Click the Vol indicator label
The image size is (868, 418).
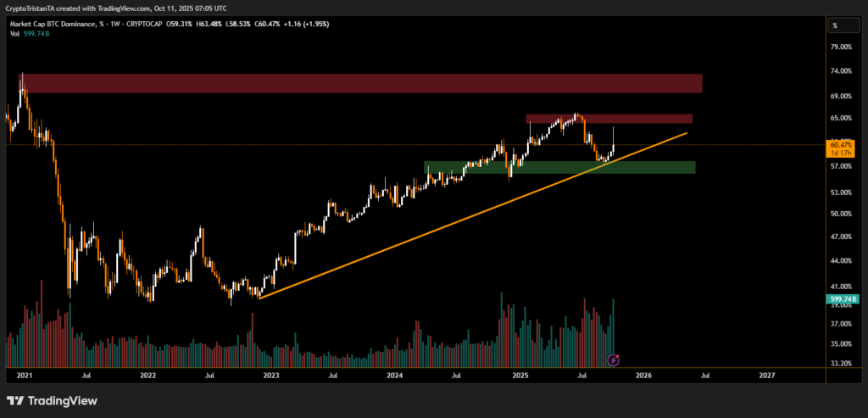[x=14, y=34]
